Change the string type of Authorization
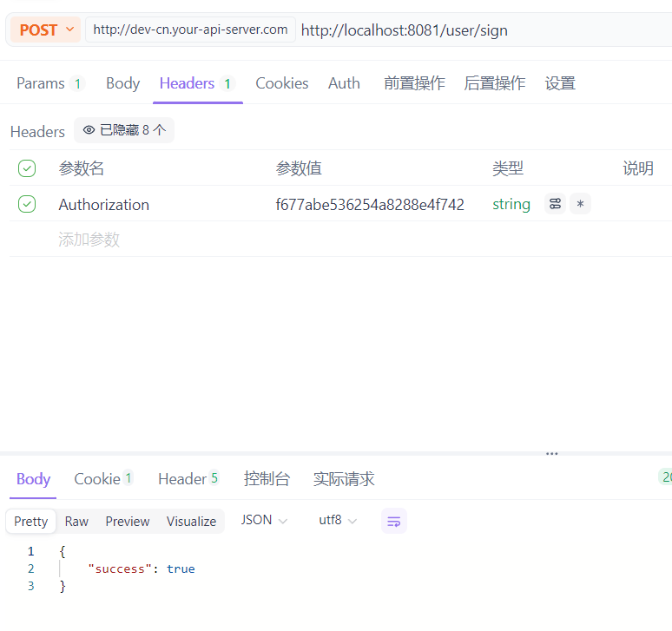This screenshot has width=672, height=631. [511, 204]
